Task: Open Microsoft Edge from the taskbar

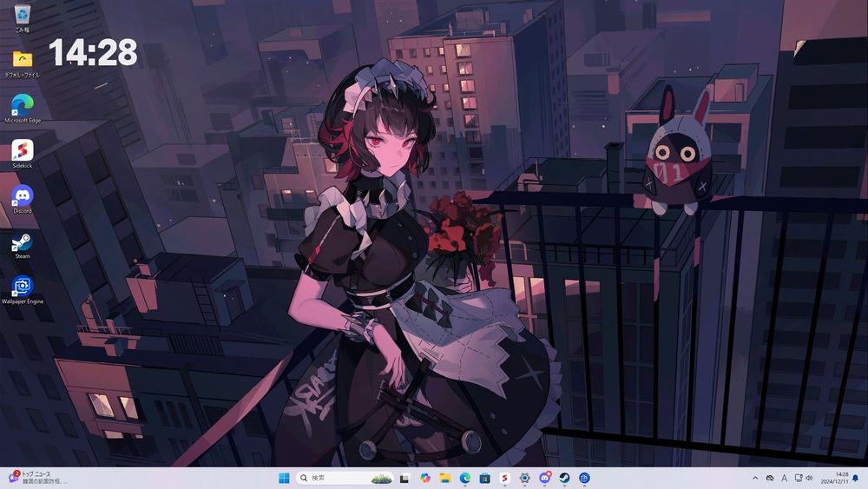Action: [x=465, y=478]
